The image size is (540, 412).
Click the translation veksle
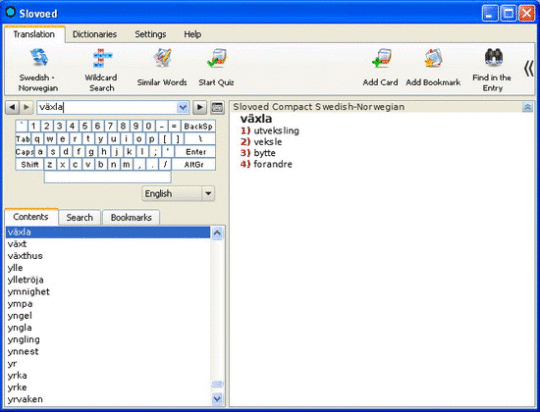(268, 142)
